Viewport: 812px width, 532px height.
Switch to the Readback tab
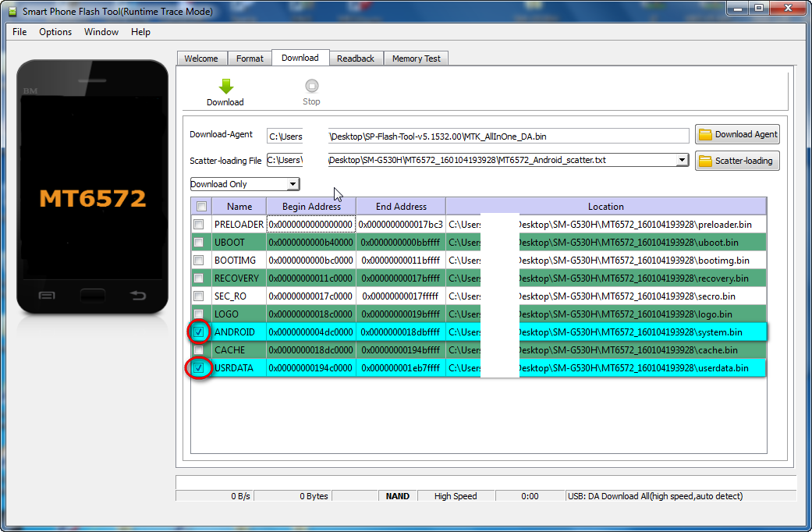pyautogui.click(x=356, y=59)
